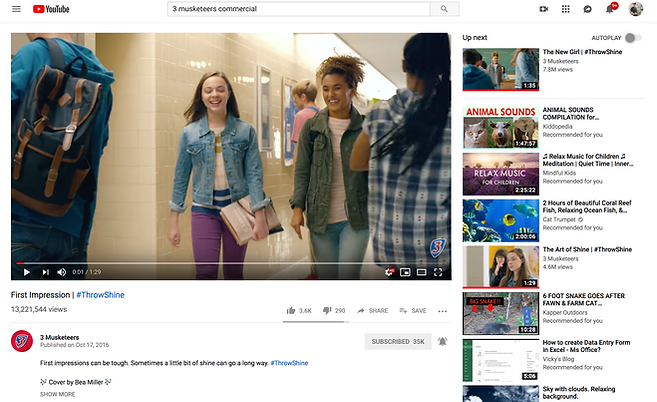
Task: Click the SUBSCRIBED 35K button
Action: [398, 342]
